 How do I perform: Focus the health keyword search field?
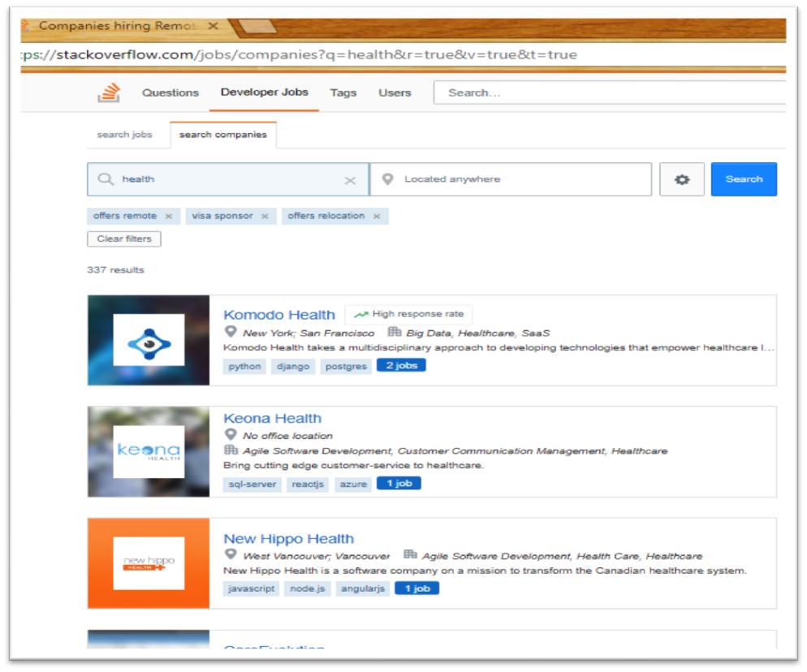[228, 179]
